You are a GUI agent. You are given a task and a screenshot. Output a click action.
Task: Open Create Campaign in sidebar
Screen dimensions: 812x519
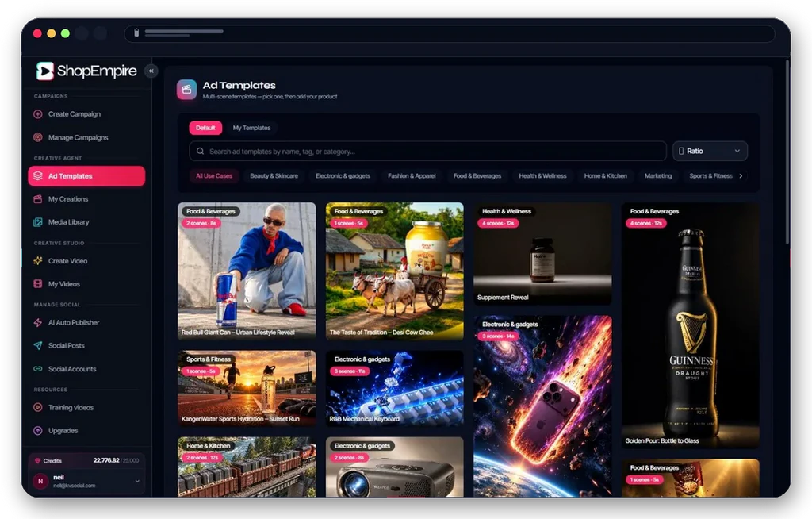click(x=86, y=114)
